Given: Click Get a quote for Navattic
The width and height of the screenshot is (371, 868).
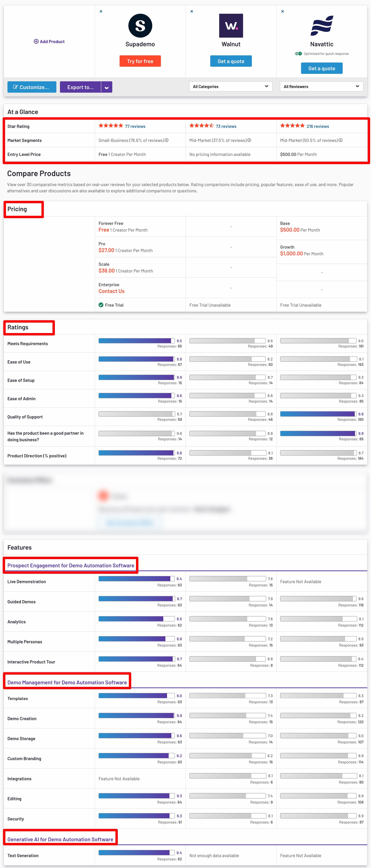Looking at the screenshot, I should pyautogui.click(x=322, y=68).
